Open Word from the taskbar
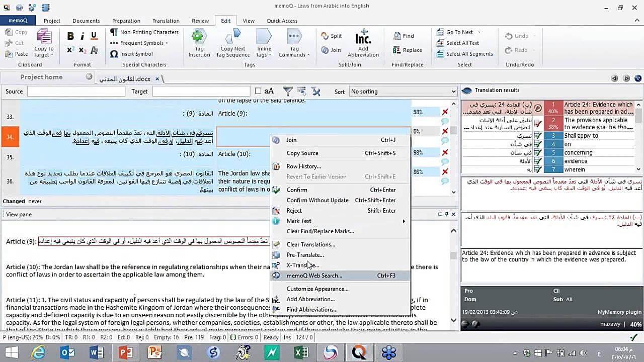644x362 pixels. [96, 353]
